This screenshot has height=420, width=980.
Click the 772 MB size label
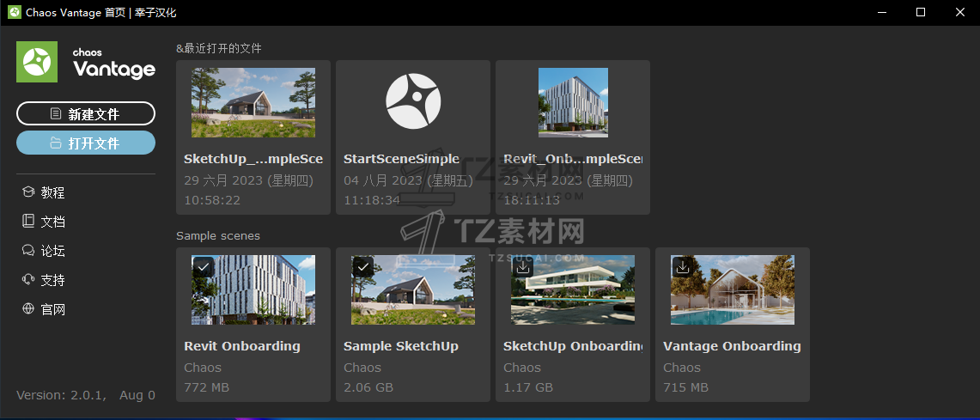tap(206, 387)
